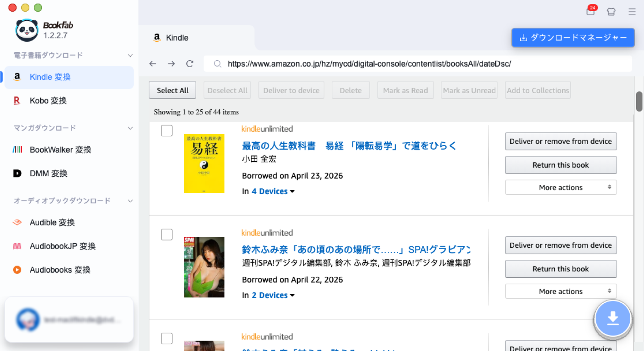Click the BookFab panda logo

[27, 30]
